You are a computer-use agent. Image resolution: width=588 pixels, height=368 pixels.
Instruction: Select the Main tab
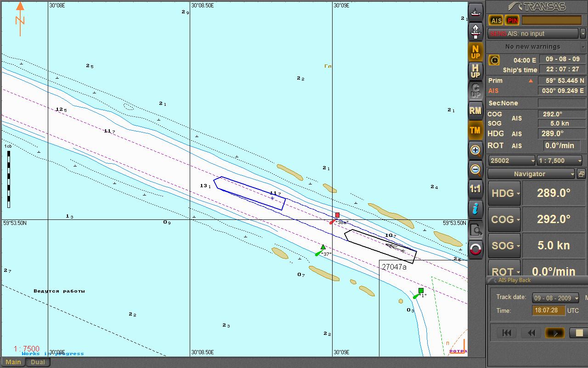(x=13, y=362)
